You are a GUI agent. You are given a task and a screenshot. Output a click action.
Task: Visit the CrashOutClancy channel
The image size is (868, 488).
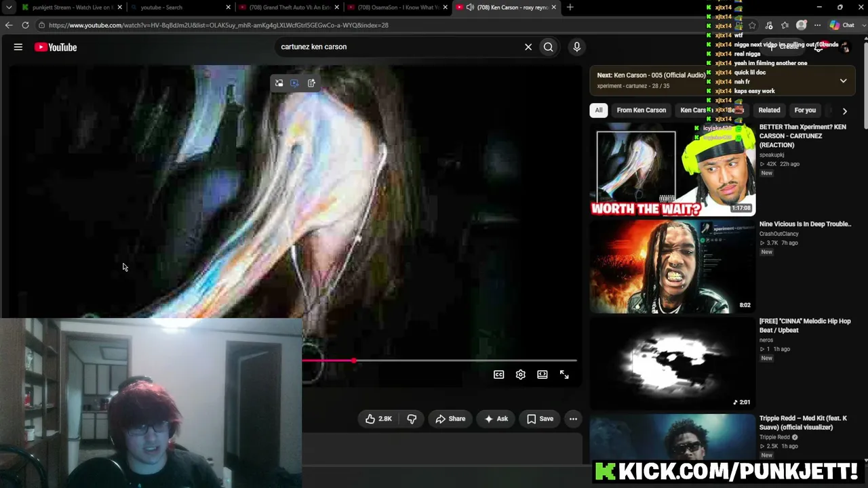click(779, 234)
